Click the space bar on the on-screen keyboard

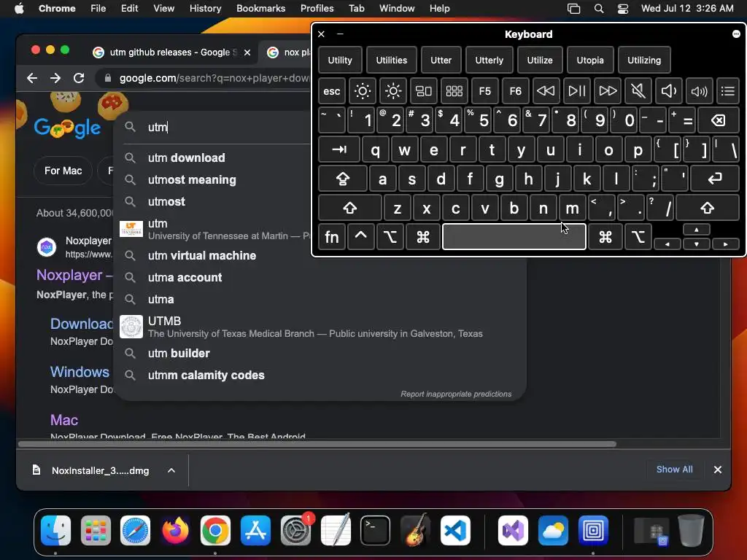click(514, 237)
